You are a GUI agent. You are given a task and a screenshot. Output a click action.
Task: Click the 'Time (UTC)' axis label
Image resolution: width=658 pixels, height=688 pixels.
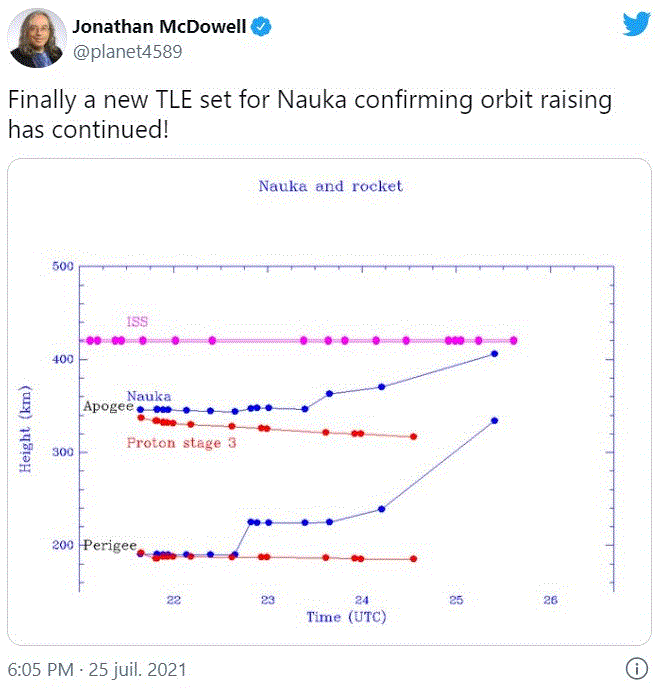click(x=345, y=617)
